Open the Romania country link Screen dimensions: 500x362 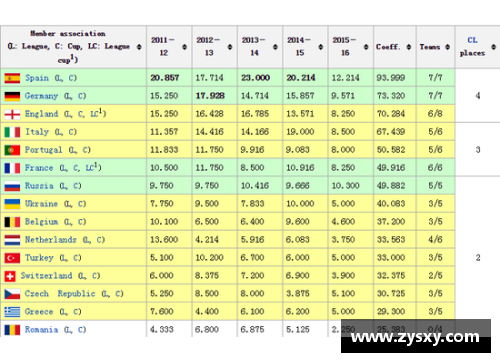coord(41,330)
